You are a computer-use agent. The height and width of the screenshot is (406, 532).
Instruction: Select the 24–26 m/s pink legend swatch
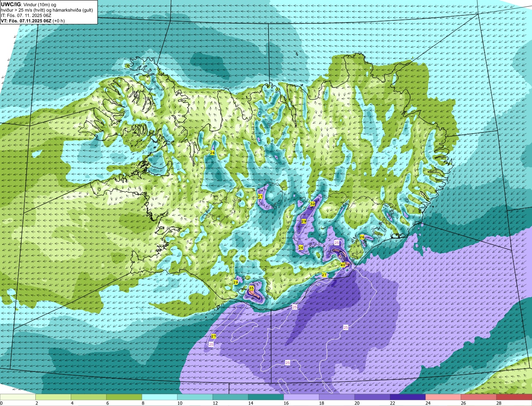443,397
